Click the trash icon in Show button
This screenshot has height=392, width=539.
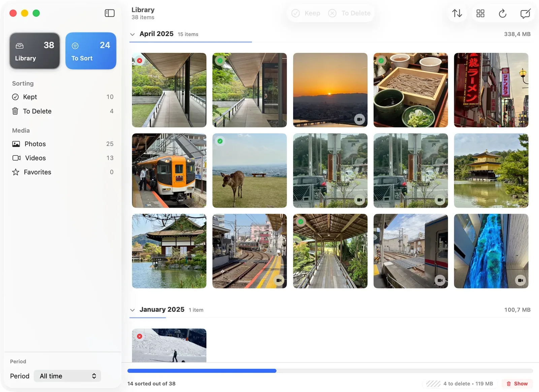pyautogui.click(x=509, y=384)
